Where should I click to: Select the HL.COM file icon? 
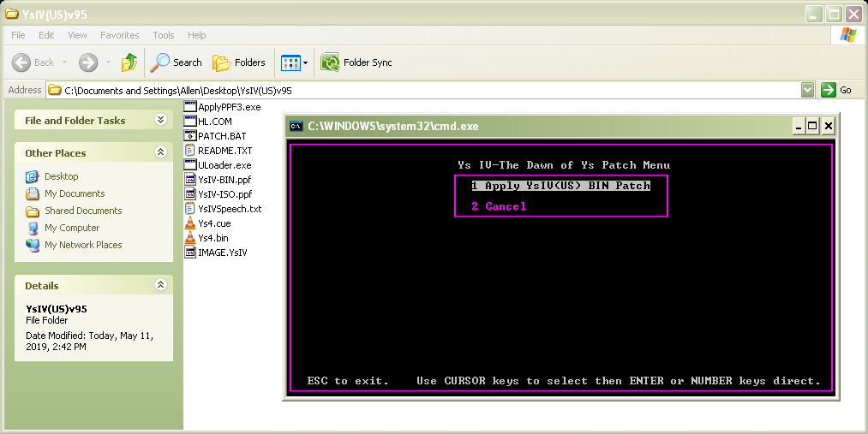point(190,121)
